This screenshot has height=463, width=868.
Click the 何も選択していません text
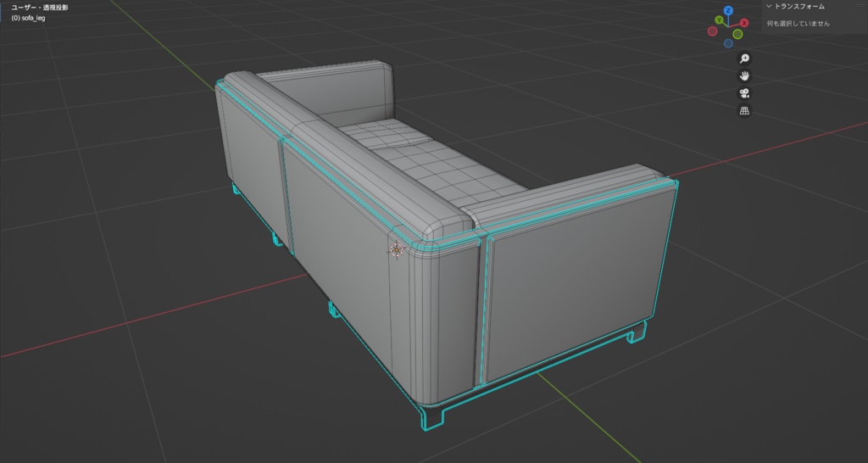tap(798, 24)
